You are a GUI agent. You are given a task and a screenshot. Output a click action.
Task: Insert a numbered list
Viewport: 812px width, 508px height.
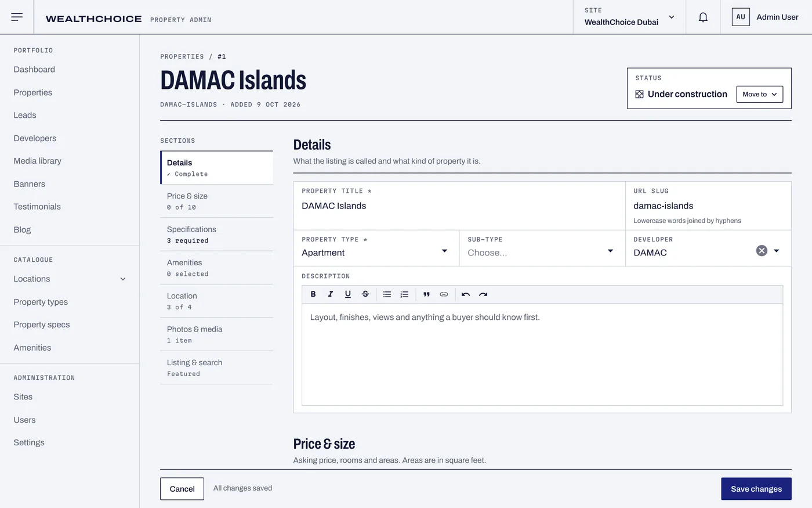point(404,294)
